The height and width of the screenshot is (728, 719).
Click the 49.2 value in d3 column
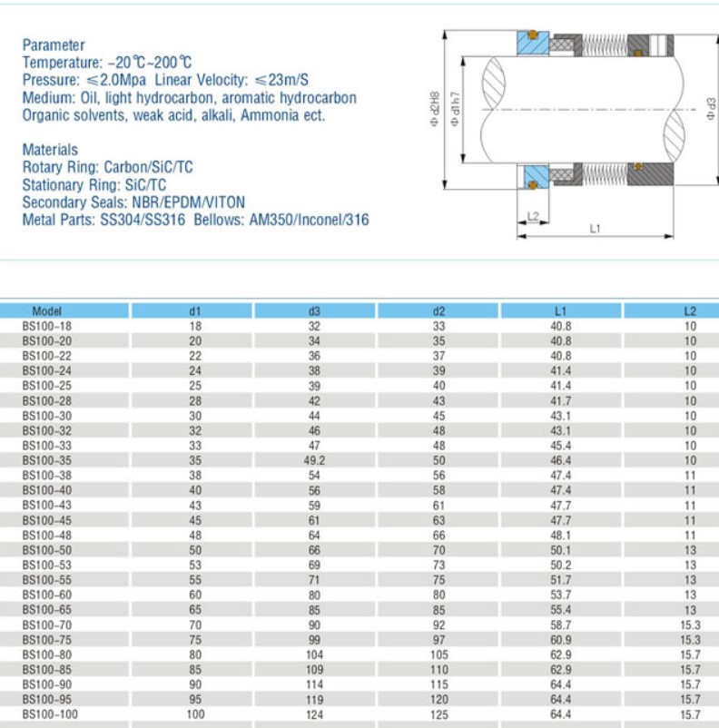coord(315,460)
